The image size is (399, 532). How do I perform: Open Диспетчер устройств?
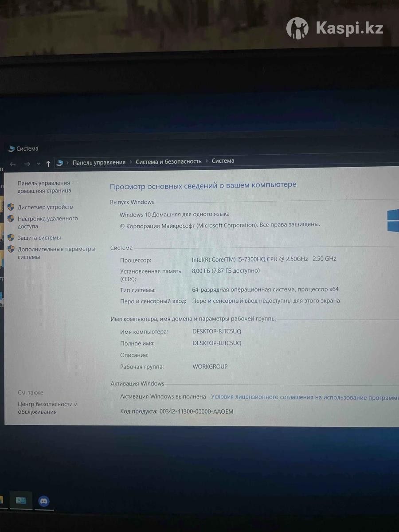pos(45,207)
